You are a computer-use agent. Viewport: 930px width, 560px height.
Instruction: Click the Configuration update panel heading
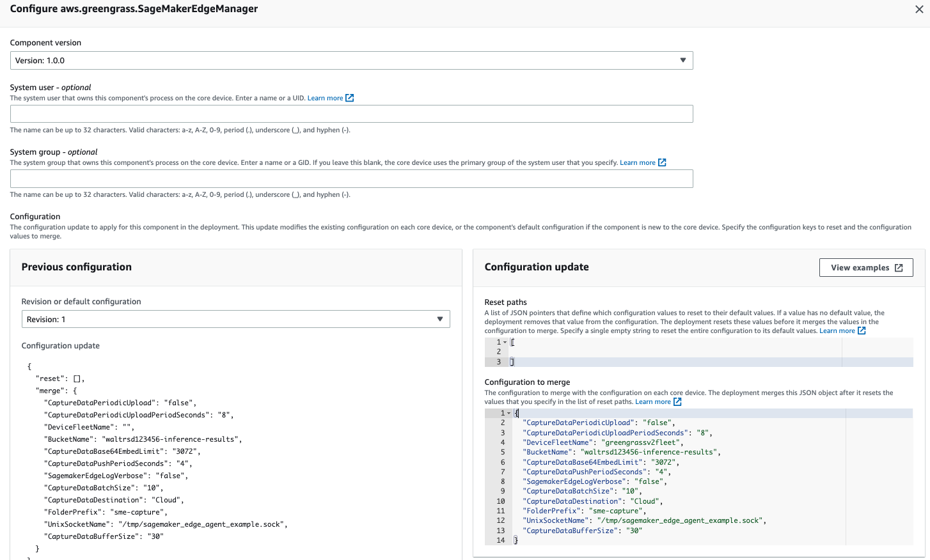coord(537,267)
